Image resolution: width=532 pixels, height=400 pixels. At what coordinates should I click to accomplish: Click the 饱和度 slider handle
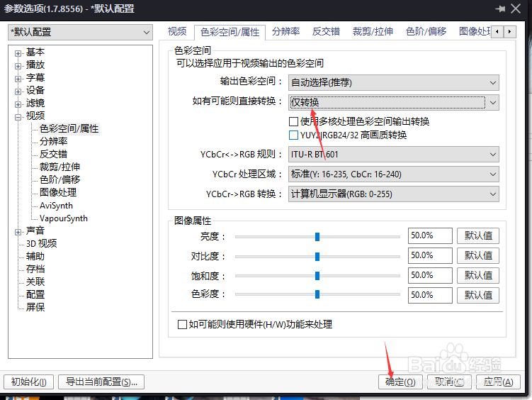(317, 276)
